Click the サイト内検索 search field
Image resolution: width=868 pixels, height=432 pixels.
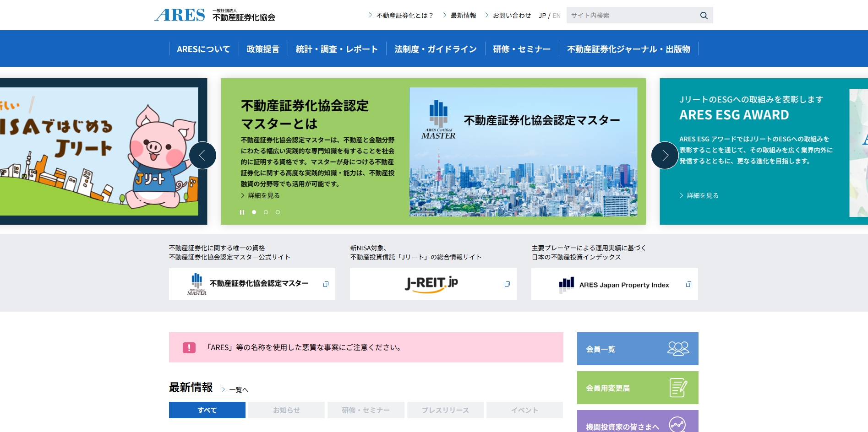pos(632,16)
